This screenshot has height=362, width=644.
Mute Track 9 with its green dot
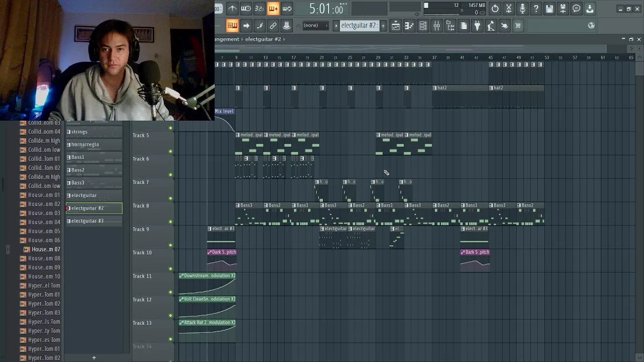pos(171,245)
